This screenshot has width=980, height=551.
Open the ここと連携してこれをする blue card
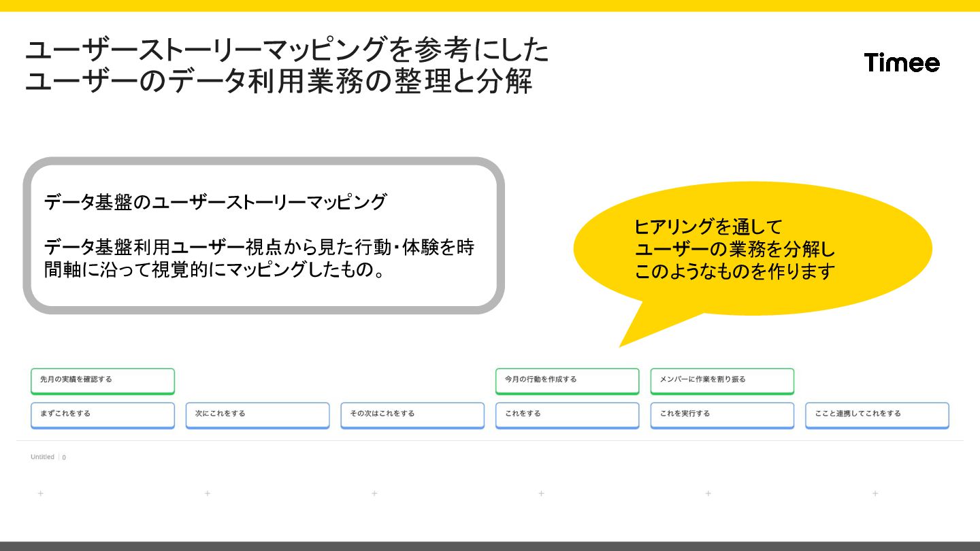877,415
